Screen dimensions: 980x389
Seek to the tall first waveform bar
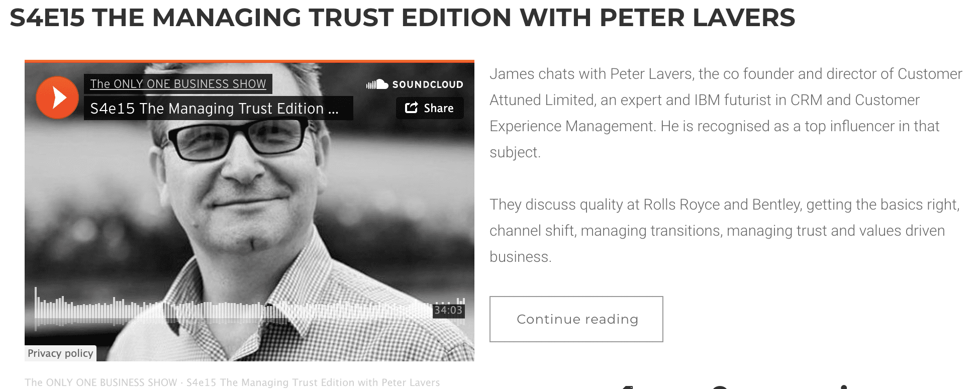(x=35, y=309)
